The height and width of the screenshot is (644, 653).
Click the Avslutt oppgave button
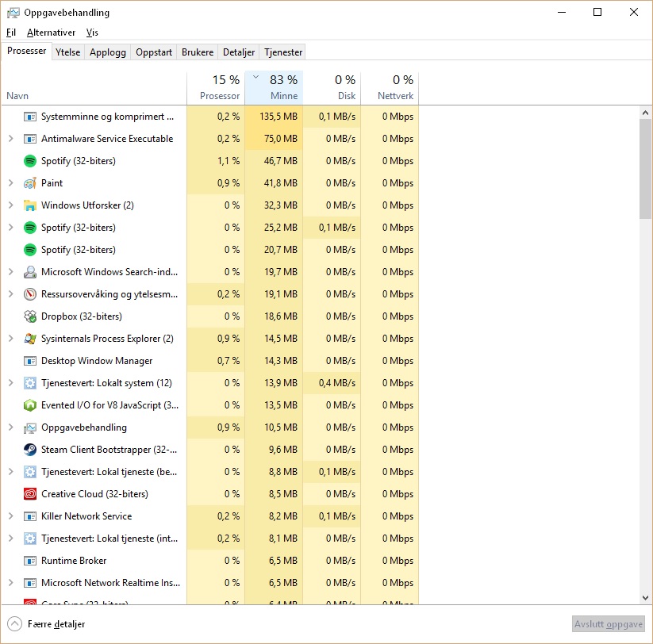[x=609, y=624]
